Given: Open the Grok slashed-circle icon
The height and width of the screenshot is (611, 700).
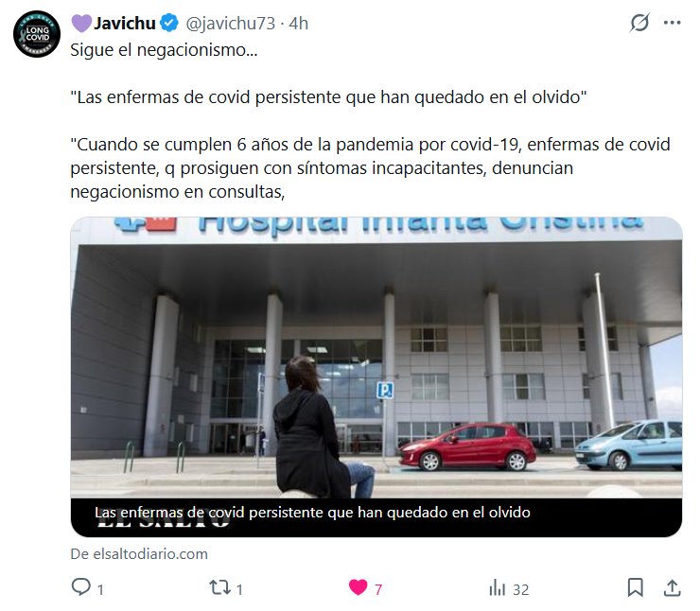Looking at the screenshot, I should tap(639, 23).
